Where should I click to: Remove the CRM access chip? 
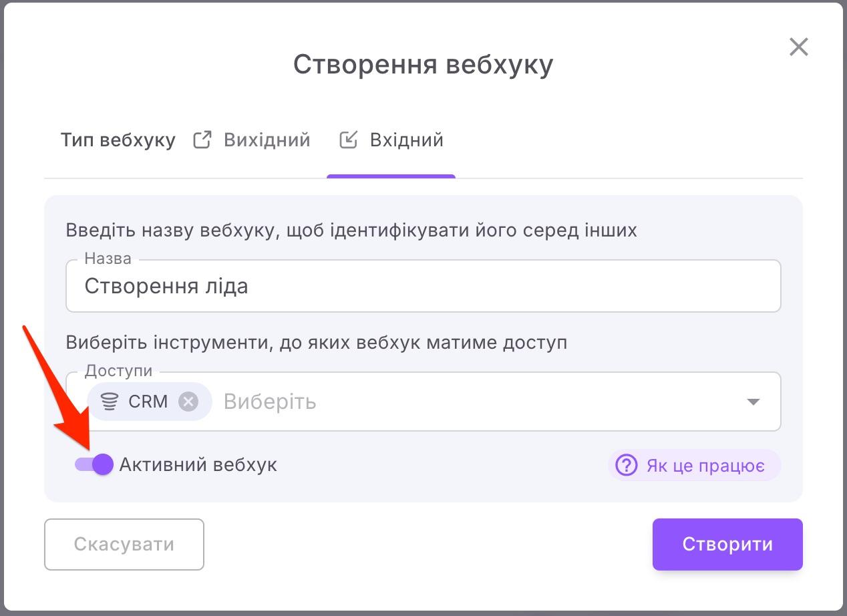[188, 402]
